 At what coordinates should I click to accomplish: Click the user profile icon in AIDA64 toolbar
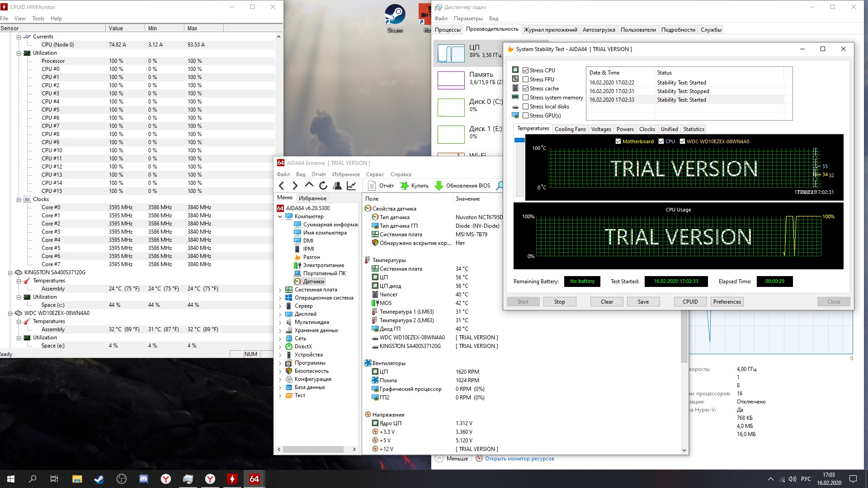tap(337, 186)
